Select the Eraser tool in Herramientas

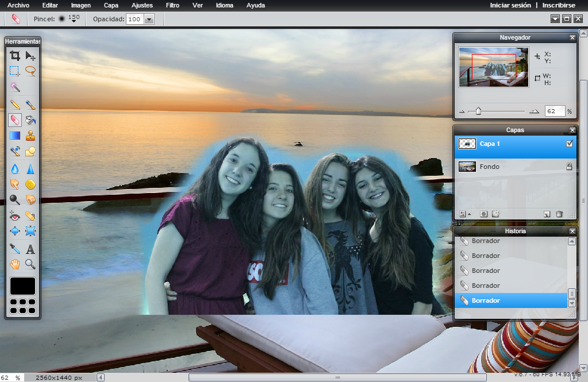pos(14,120)
